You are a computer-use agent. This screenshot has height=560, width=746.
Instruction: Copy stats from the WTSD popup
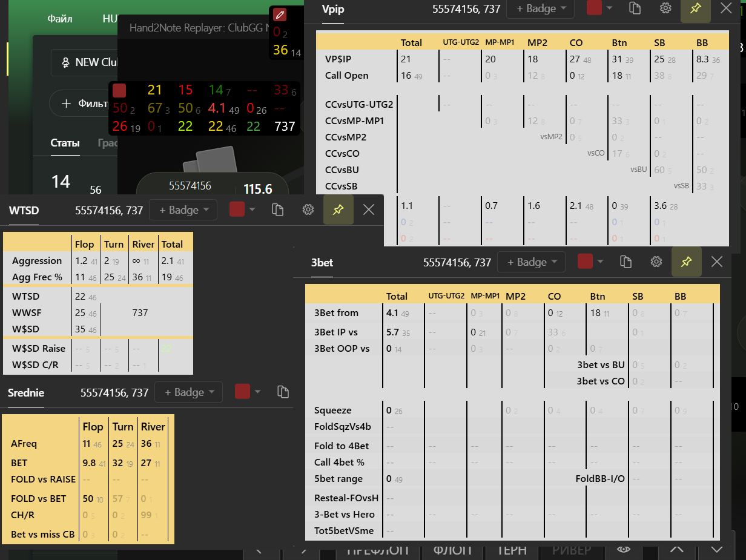coord(277,210)
